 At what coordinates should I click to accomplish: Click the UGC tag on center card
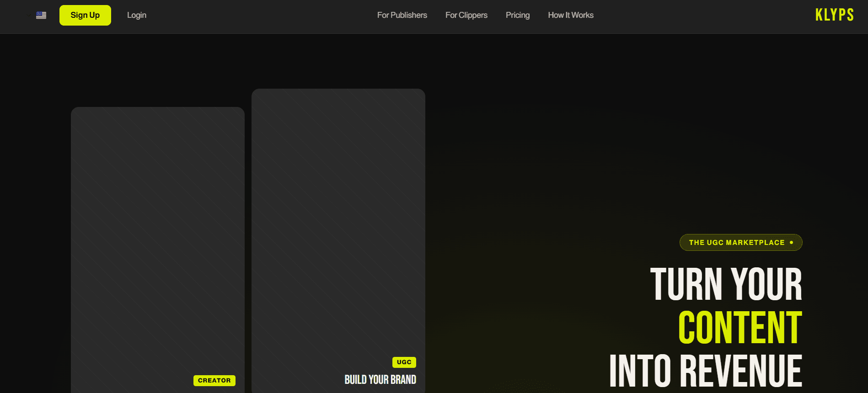(x=404, y=362)
